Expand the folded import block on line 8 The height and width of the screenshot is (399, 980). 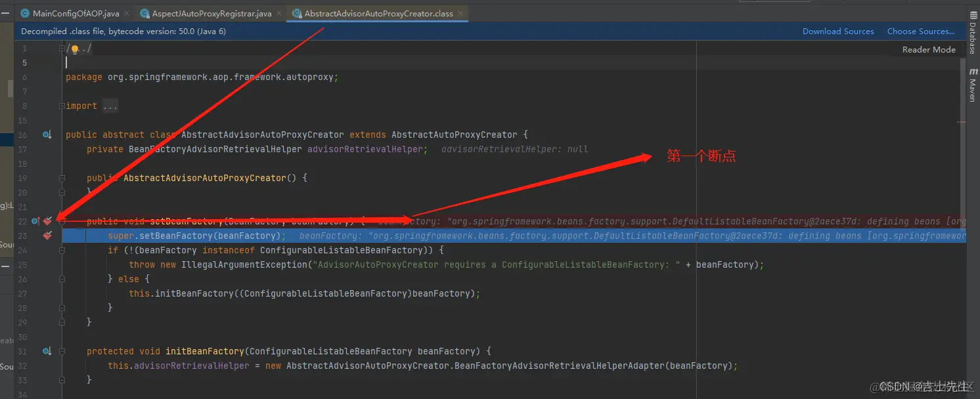click(62, 106)
